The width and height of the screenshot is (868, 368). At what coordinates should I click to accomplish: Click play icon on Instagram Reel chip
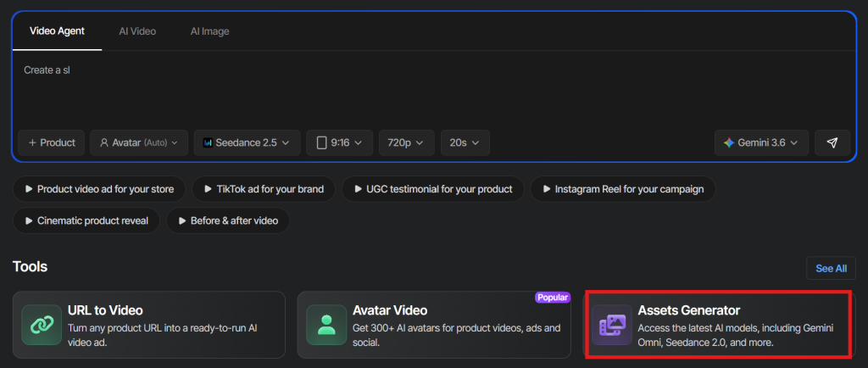[x=547, y=189]
